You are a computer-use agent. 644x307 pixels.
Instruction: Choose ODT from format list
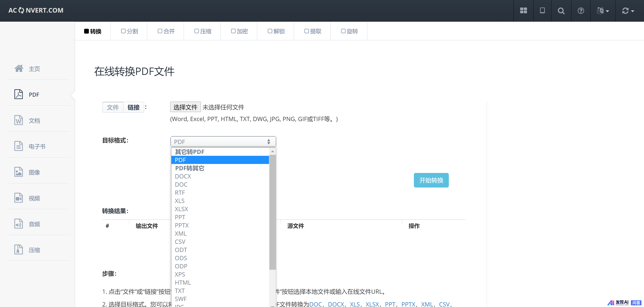coord(220,250)
